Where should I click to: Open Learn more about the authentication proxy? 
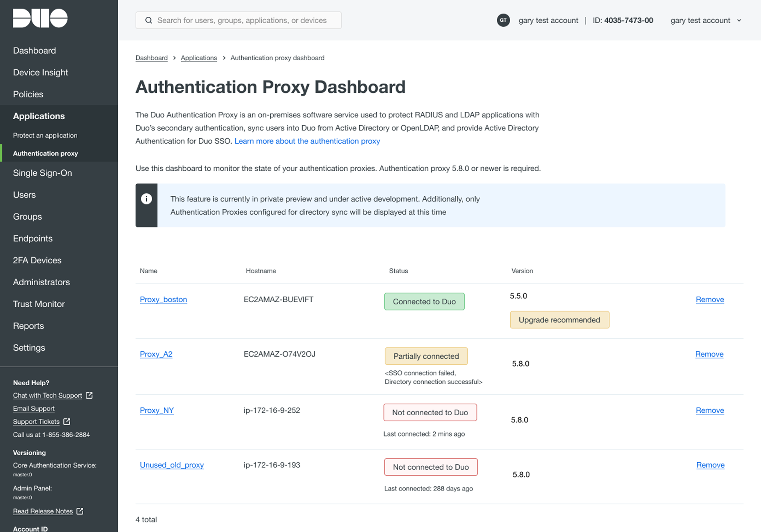(x=307, y=141)
